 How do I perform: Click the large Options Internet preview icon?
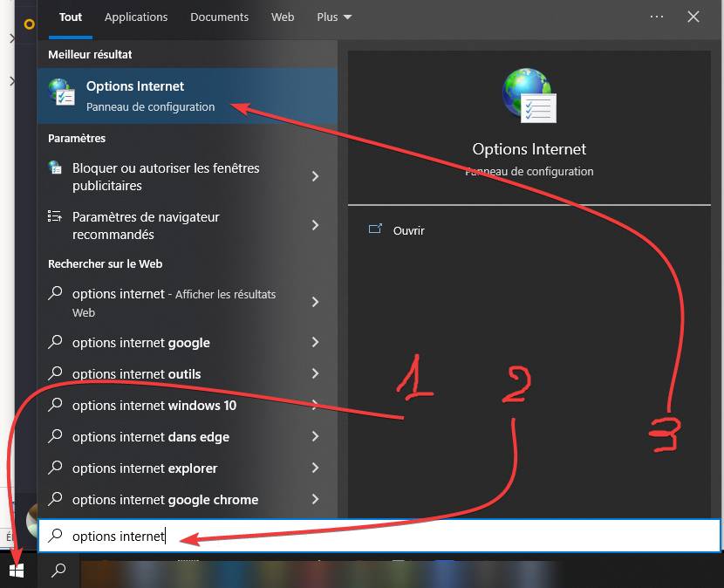pyautogui.click(x=529, y=96)
